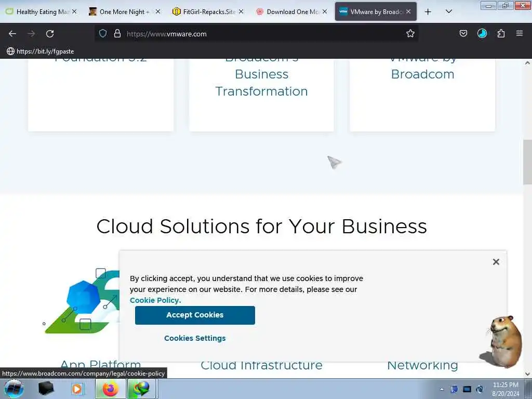Open the Pocket save icon
Image resolution: width=532 pixels, height=399 pixels.
point(463,34)
